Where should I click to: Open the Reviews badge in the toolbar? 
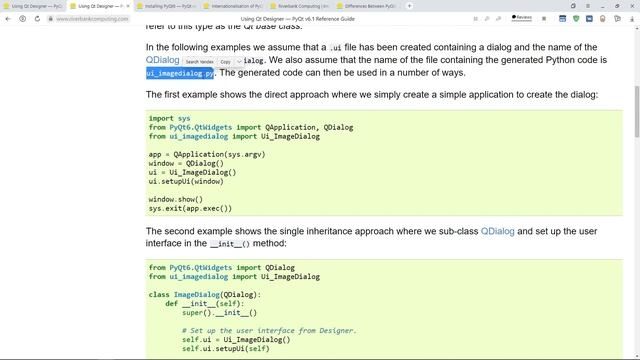click(522, 18)
